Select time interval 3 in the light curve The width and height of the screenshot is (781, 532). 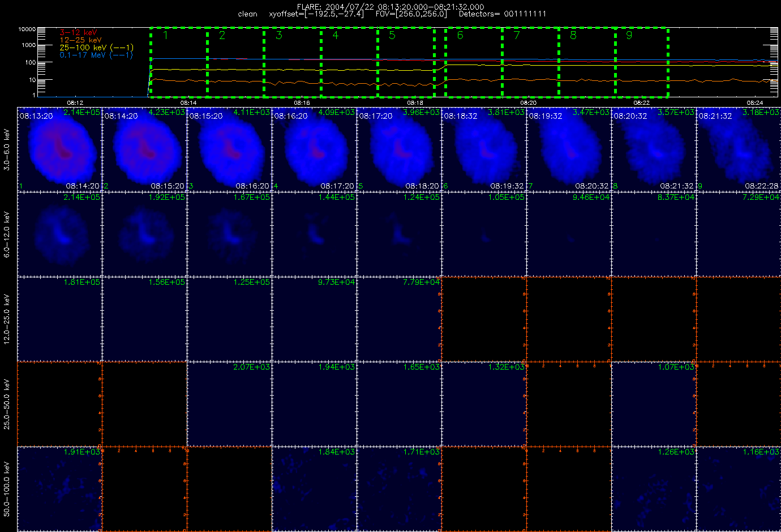(x=293, y=62)
